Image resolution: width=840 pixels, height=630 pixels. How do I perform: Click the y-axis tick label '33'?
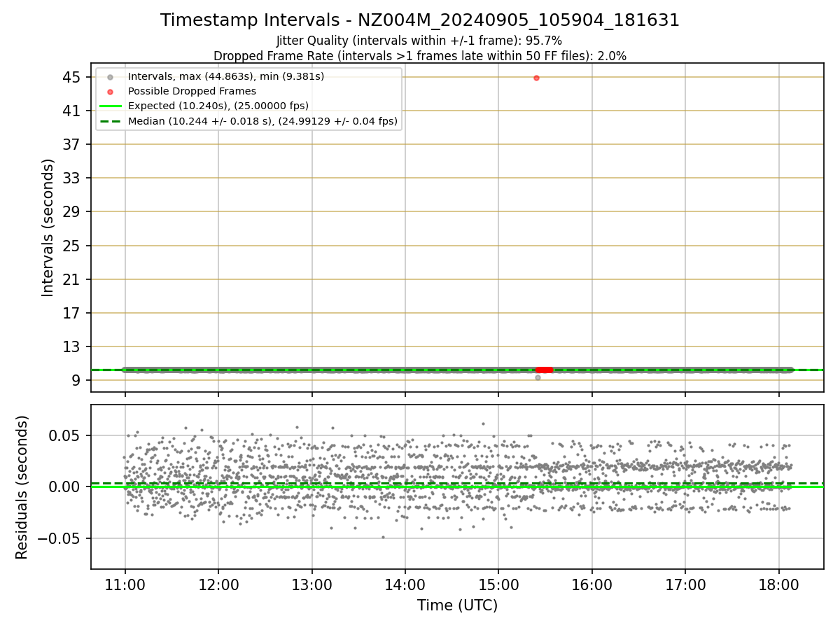click(73, 178)
